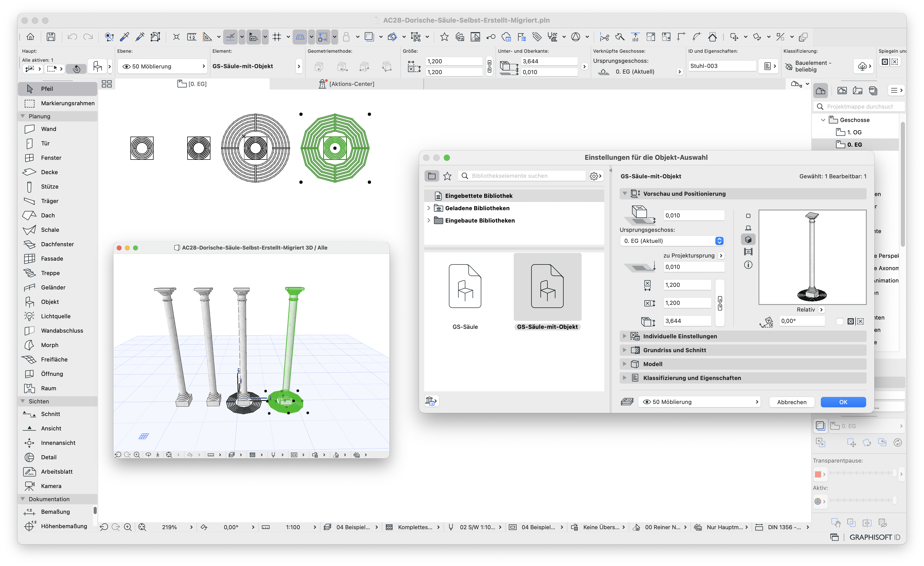Switch dialog preview to 2D symbol icon
This screenshot has width=924, height=566.
[748, 216]
